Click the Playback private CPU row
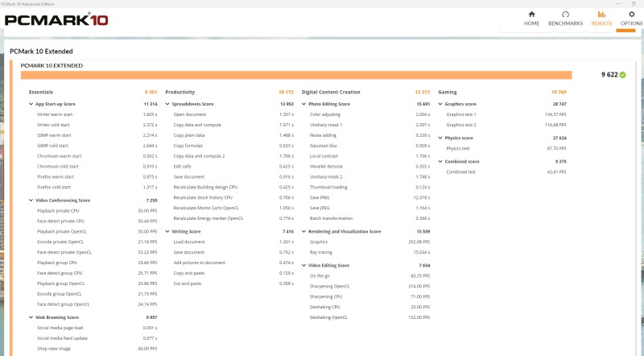 pyautogui.click(x=97, y=211)
